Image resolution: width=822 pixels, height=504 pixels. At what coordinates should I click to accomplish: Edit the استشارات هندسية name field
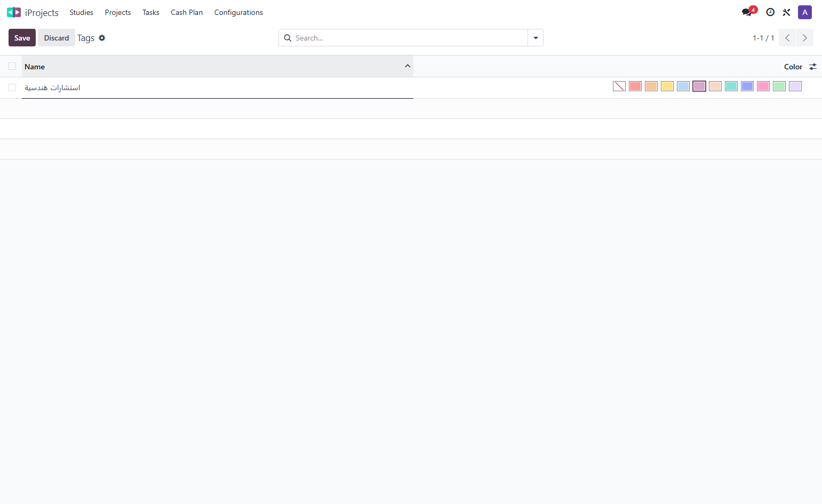[x=218, y=87]
